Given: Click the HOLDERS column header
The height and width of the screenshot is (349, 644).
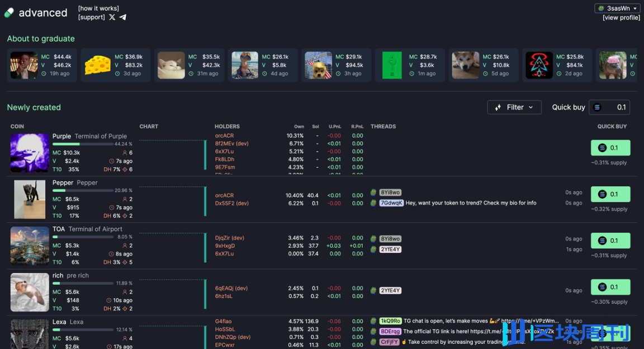Looking at the screenshot, I should (227, 126).
